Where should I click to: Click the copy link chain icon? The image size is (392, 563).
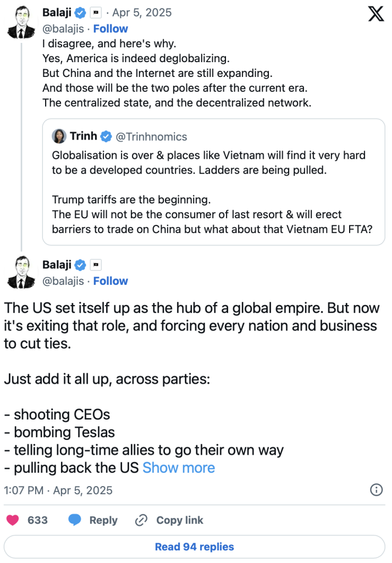[x=142, y=520]
